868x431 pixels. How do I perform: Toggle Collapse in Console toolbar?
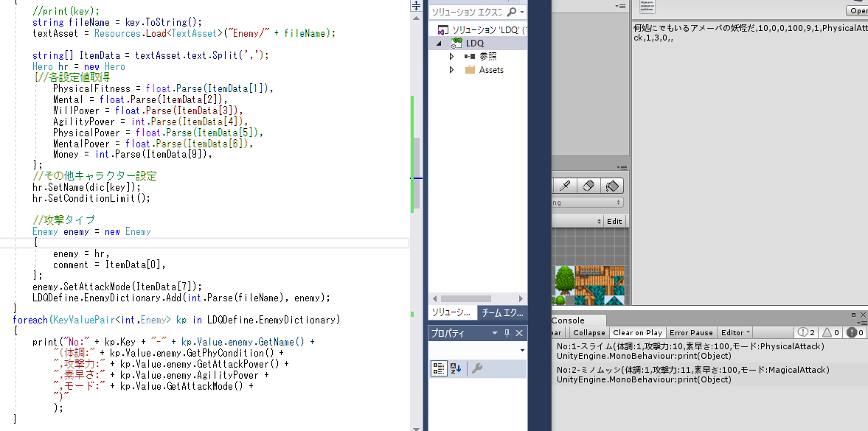click(x=589, y=332)
